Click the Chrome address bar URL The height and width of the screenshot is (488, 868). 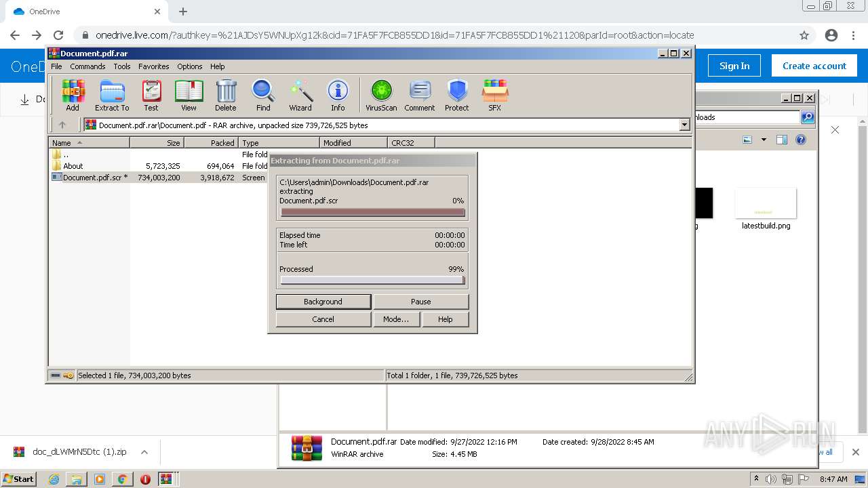click(x=395, y=35)
